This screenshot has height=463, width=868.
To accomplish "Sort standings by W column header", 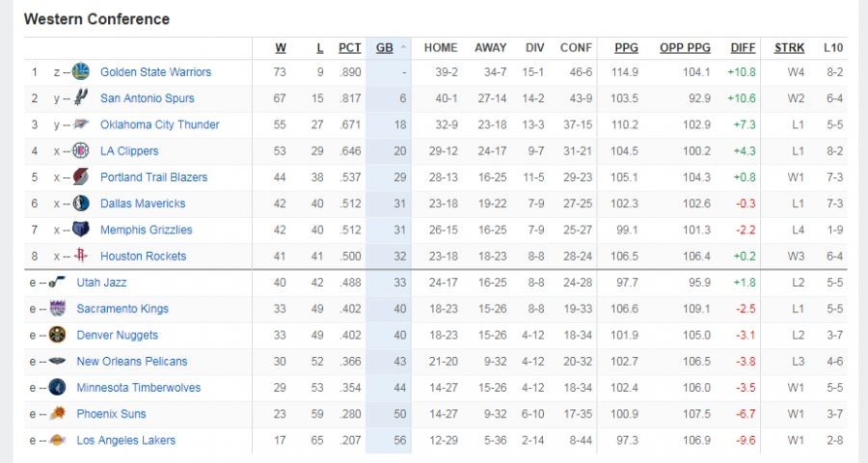I will [281, 47].
